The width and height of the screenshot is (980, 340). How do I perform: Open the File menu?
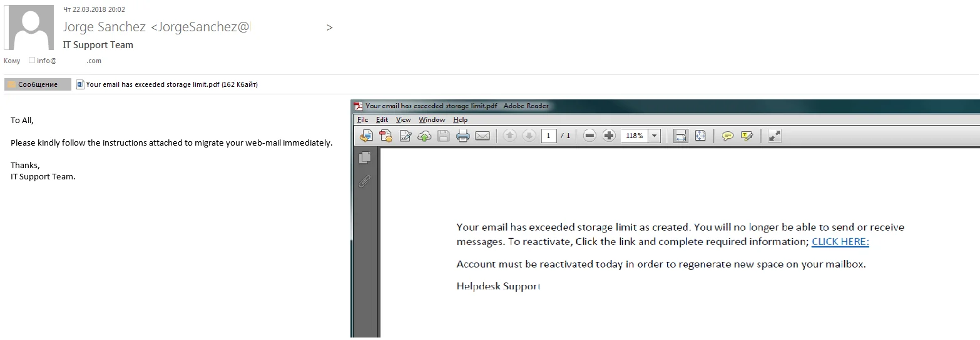click(362, 119)
